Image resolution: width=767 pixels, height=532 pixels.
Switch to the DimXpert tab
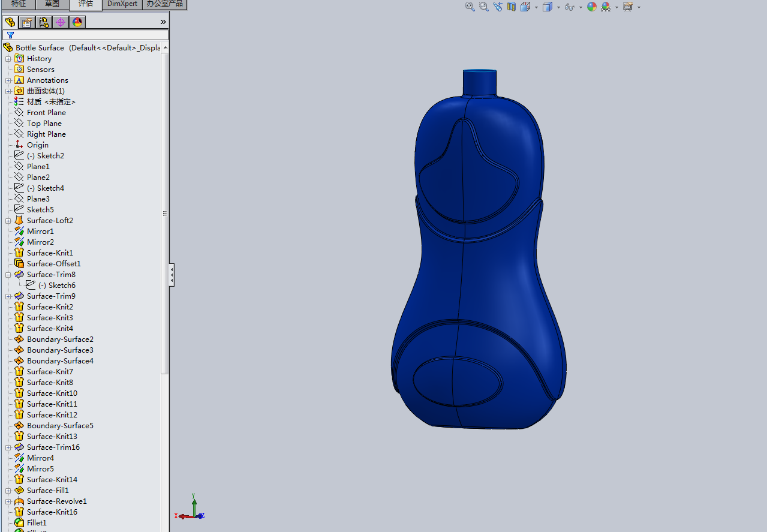click(122, 4)
